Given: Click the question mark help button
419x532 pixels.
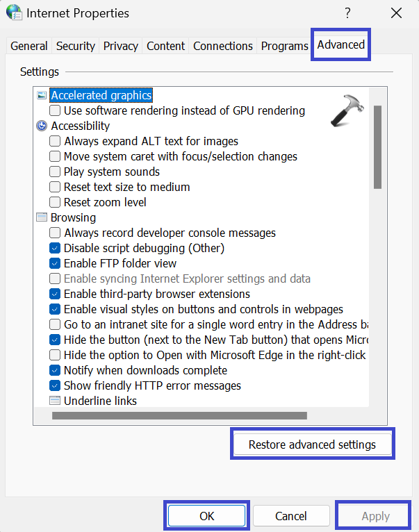Looking at the screenshot, I should pos(347,13).
